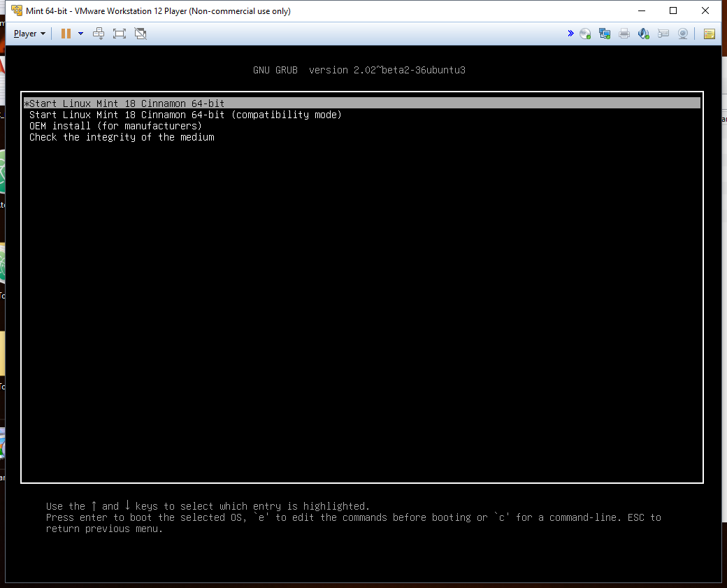Enter full screen mode

tap(120, 34)
